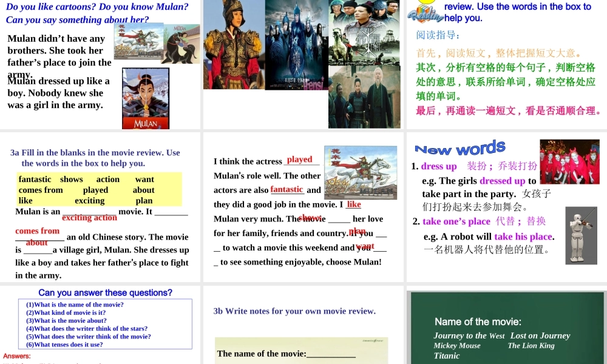The width and height of the screenshot is (607, 364).
Task: Click the 'Do you like cartoons?' heading text
Action: click(x=51, y=7)
